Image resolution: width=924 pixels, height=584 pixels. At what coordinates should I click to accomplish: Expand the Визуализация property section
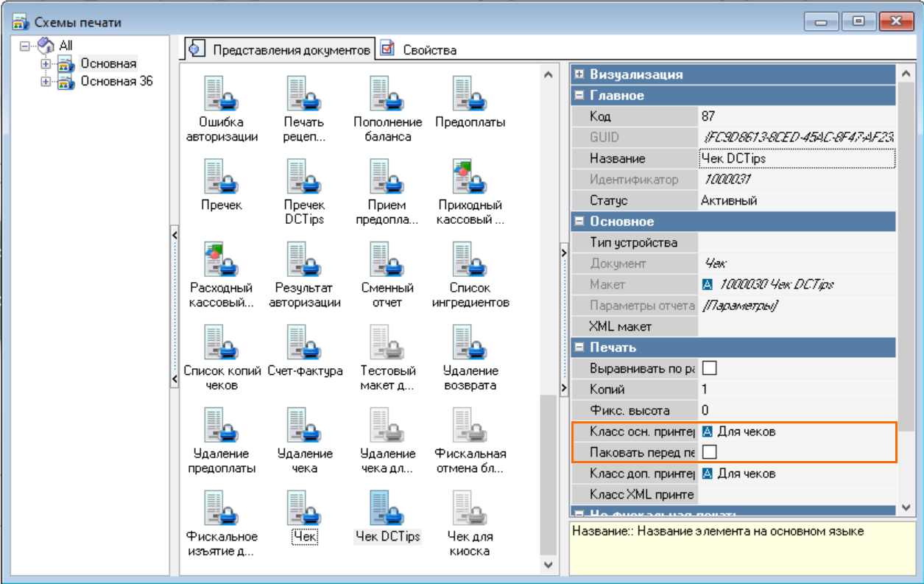[x=580, y=74]
